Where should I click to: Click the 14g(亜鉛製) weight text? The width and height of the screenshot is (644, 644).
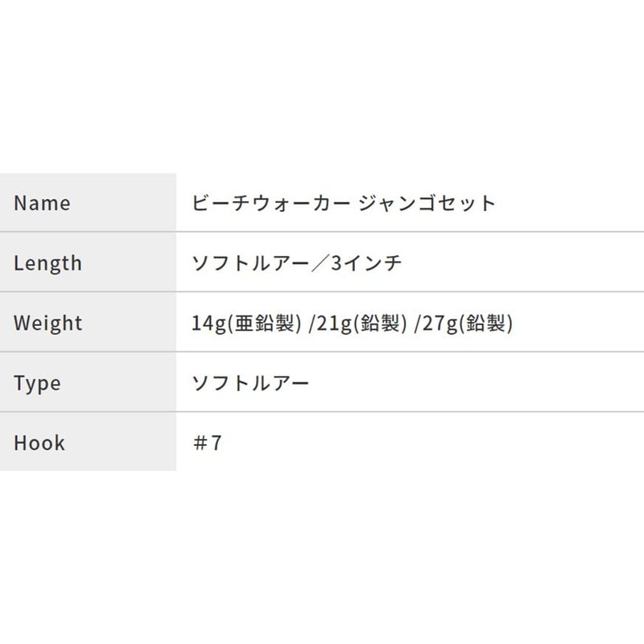(x=246, y=324)
